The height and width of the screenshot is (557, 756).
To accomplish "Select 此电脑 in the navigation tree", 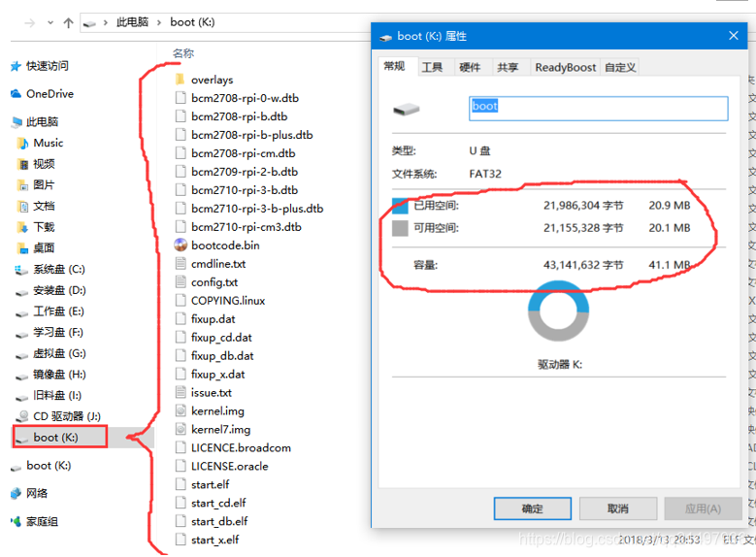I will point(35,121).
